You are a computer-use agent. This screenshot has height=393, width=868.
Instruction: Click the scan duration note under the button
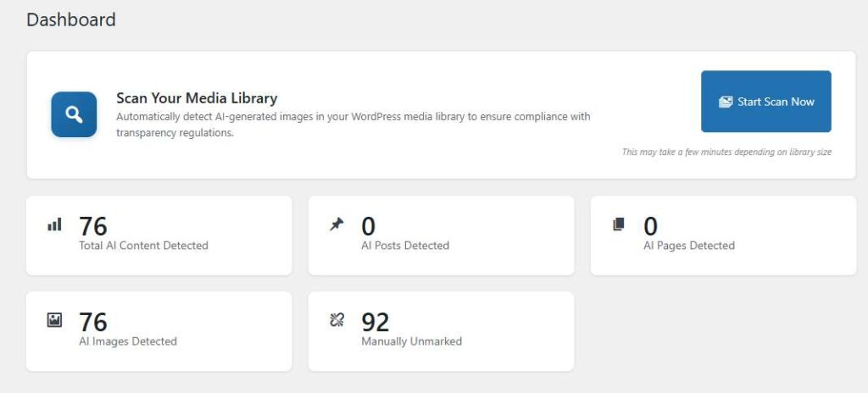pos(726,152)
